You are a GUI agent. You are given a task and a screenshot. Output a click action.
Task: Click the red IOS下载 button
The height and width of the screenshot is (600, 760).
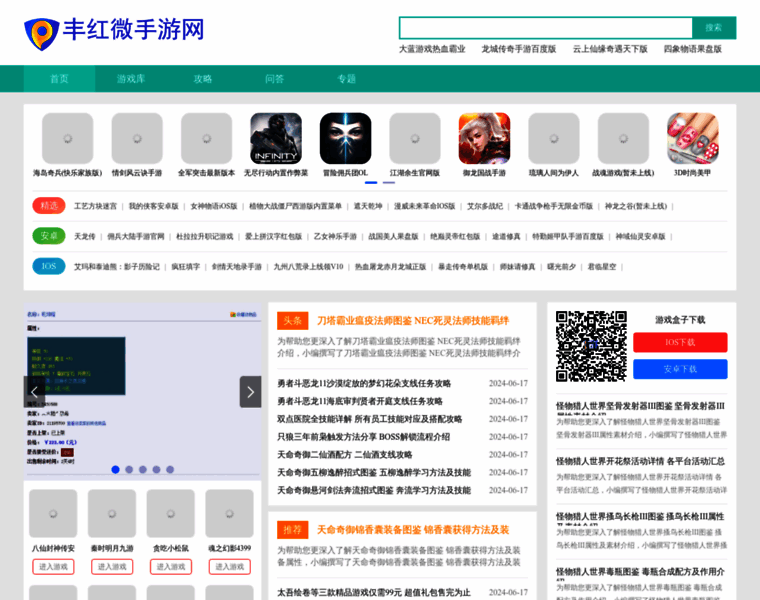coord(680,342)
